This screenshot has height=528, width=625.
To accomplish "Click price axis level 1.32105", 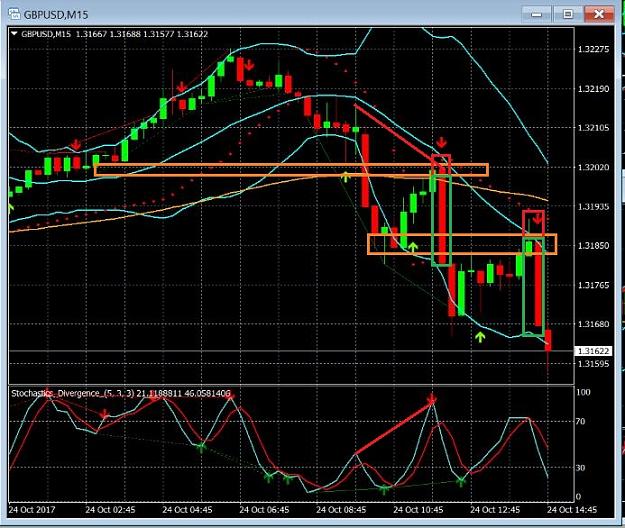I will click(594, 128).
